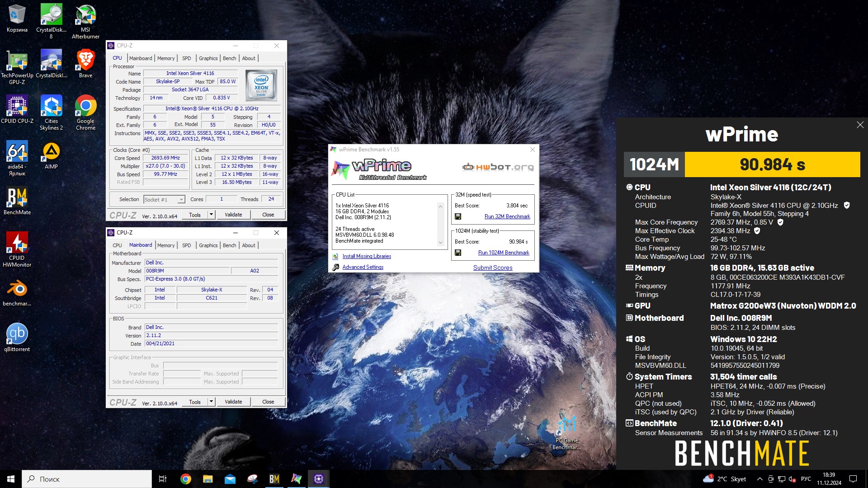The image size is (868, 488).
Task: Open Chrome from the taskbar
Action: 185,479
